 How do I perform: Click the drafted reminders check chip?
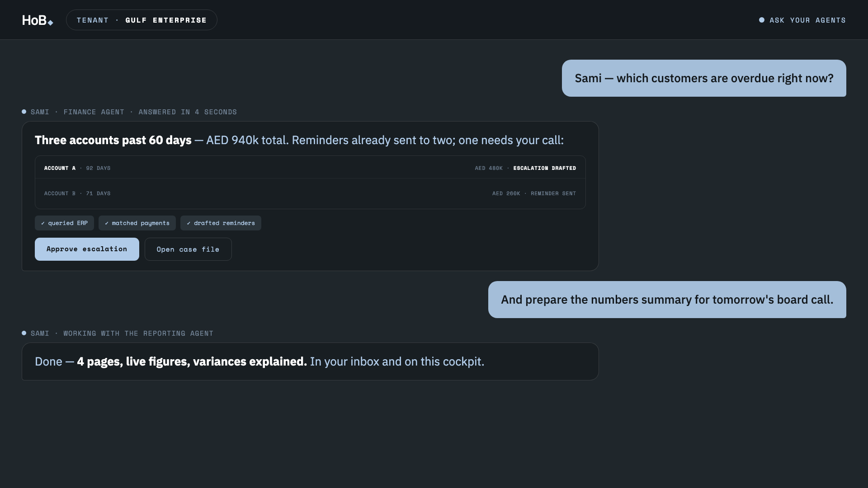(221, 223)
